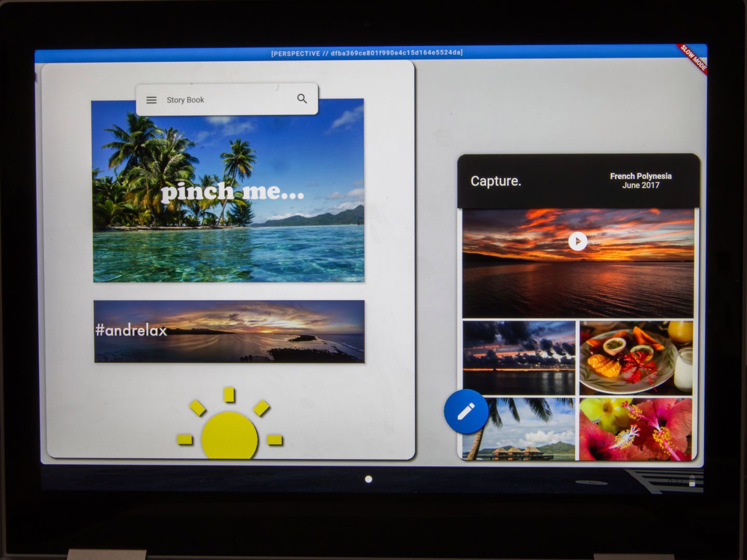747x560 pixels.
Task: Click the yellow sun icon
Action: pyautogui.click(x=229, y=424)
